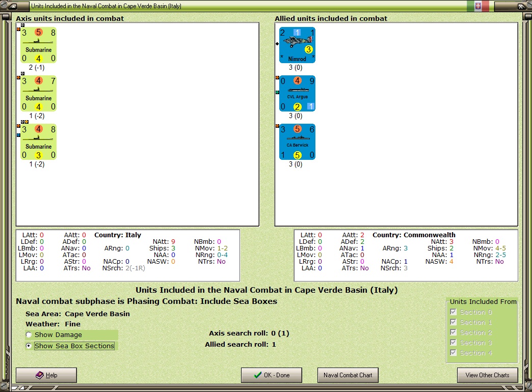532x392 pixels.
Task: Toggle the Section 2 checkbox
Action: (x=454, y=332)
